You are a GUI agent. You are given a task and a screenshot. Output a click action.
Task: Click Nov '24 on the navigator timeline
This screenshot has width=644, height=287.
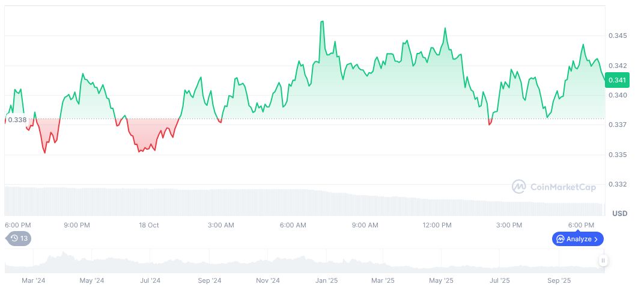tap(267, 280)
